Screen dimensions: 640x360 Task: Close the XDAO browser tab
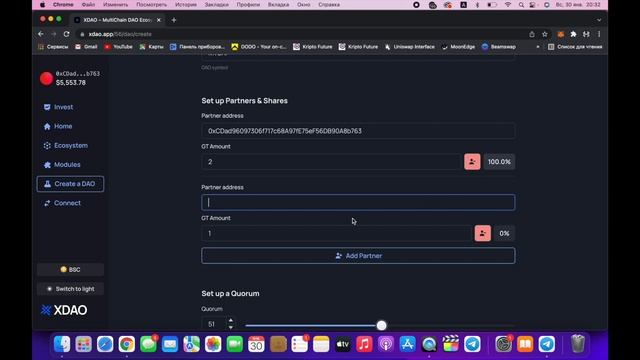159,20
